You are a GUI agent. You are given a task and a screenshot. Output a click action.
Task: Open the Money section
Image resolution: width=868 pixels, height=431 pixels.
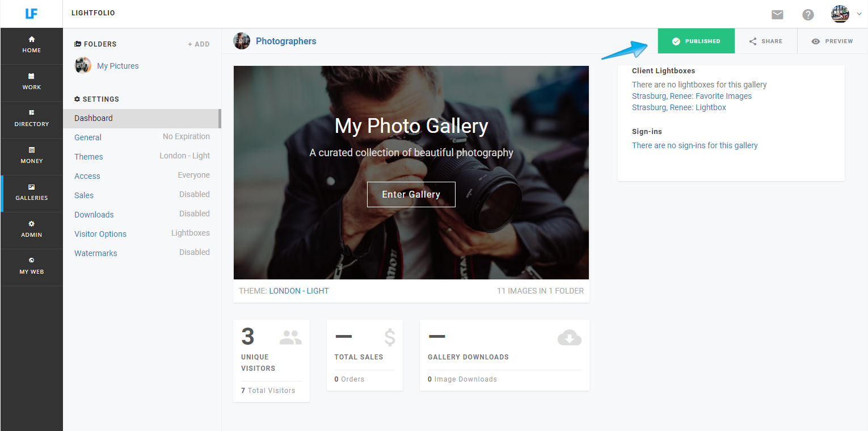32,156
